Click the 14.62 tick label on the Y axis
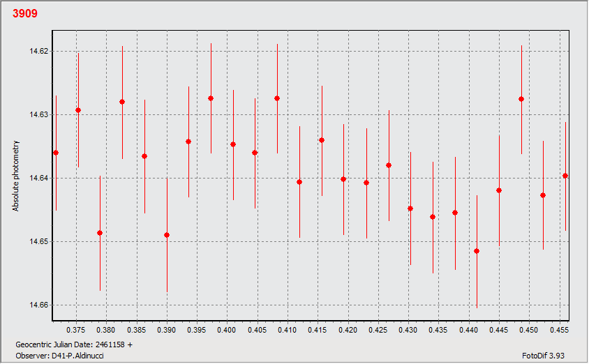589x364 pixels. click(39, 52)
